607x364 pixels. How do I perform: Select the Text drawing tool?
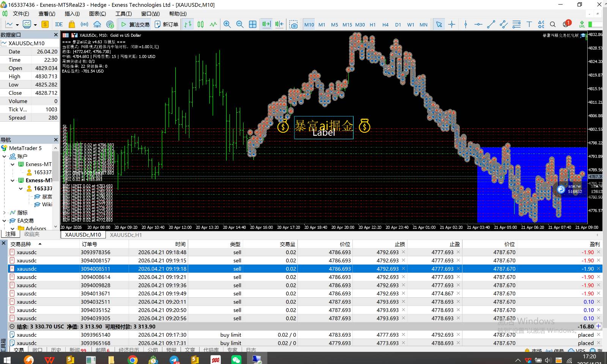pyautogui.click(x=529, y=24)
